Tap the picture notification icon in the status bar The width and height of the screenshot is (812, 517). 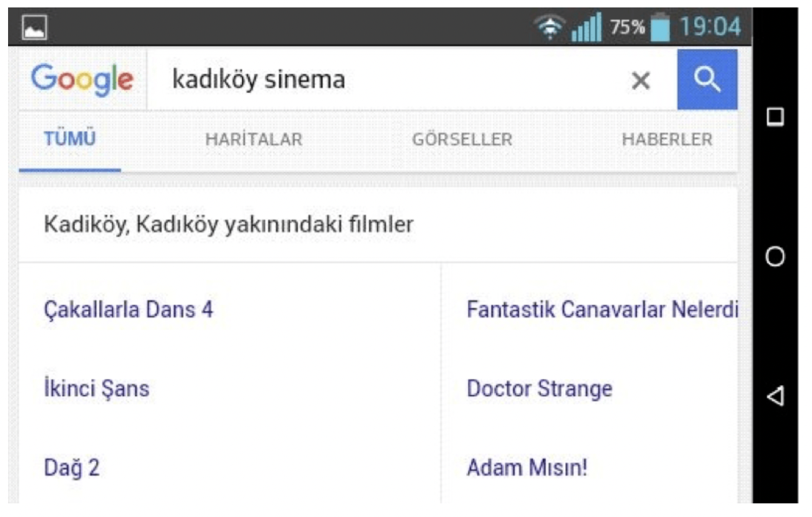(x=33, y=27)
